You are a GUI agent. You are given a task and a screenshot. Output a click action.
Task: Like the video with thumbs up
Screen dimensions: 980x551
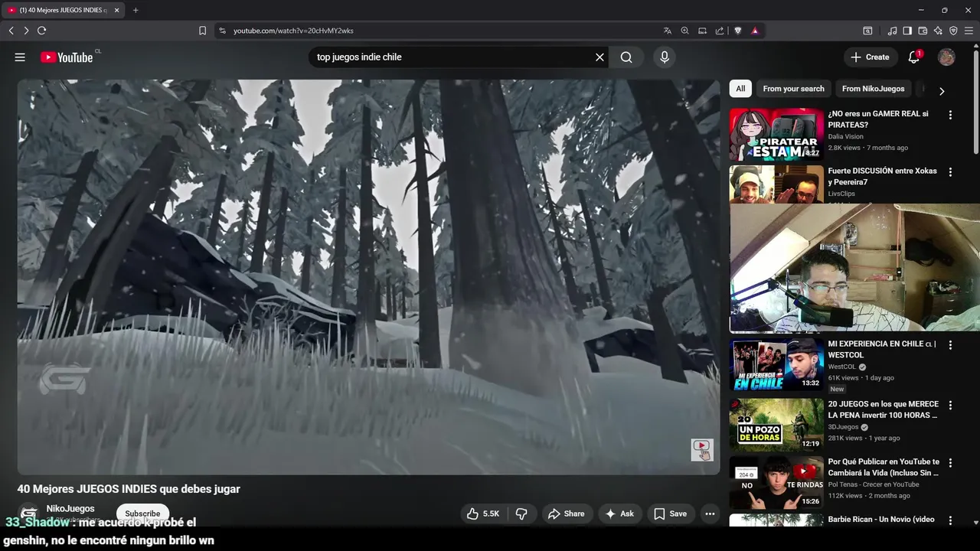pos(482,514)
